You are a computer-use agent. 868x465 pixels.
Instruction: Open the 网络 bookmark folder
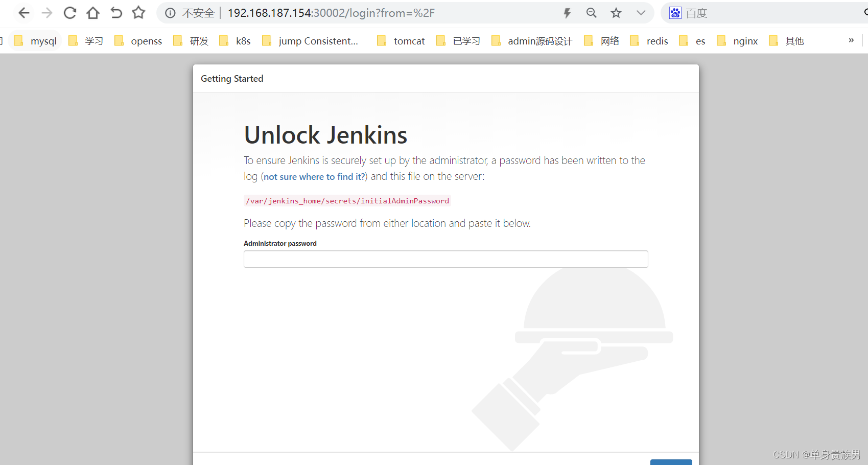pos(601,41)
